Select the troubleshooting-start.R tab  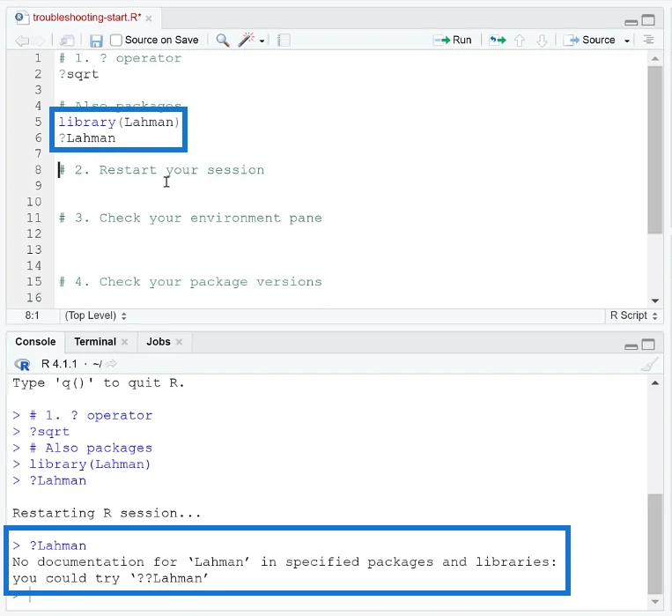(x=86, y=18)
